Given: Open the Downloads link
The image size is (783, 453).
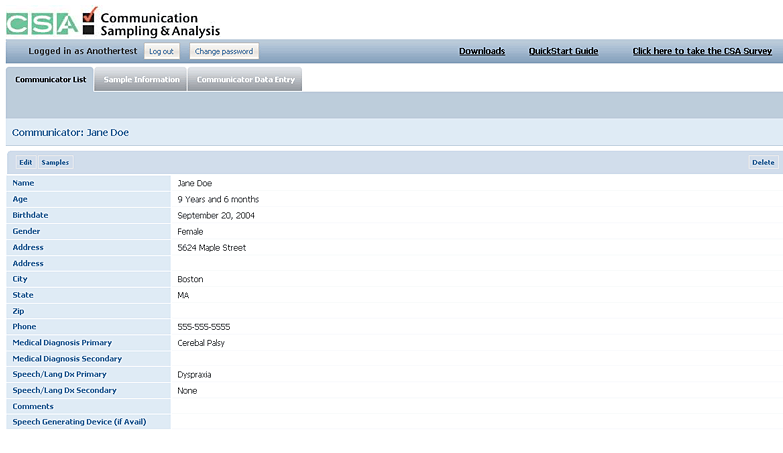Looking at the screenshot, I should coord(482,51).
